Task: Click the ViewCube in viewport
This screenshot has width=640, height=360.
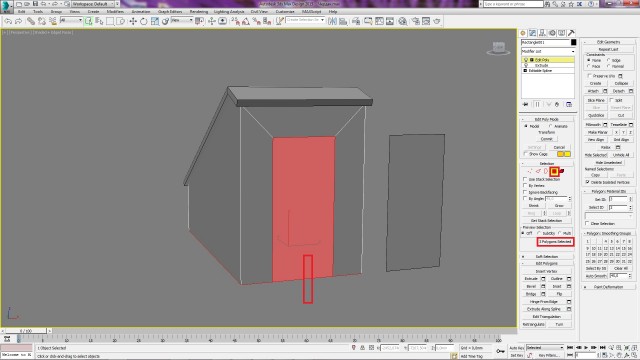Action: (498, 48)
